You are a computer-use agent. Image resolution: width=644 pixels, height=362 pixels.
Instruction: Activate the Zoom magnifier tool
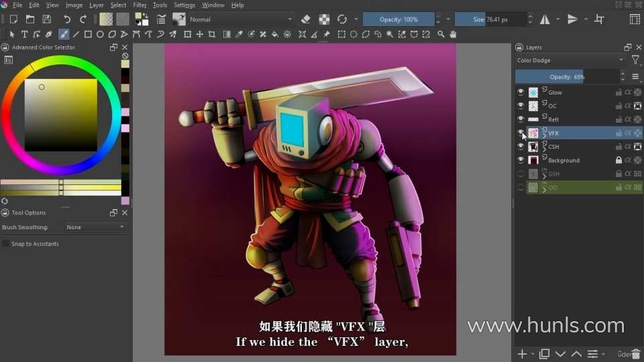[441, 34]
